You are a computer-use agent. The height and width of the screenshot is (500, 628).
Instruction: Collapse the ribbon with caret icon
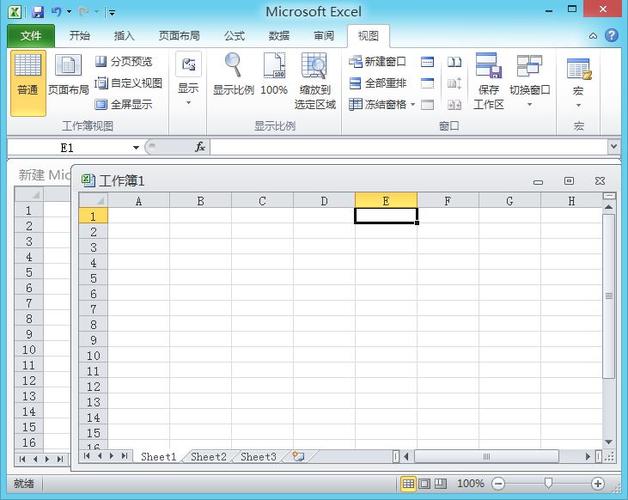[593, 36]
